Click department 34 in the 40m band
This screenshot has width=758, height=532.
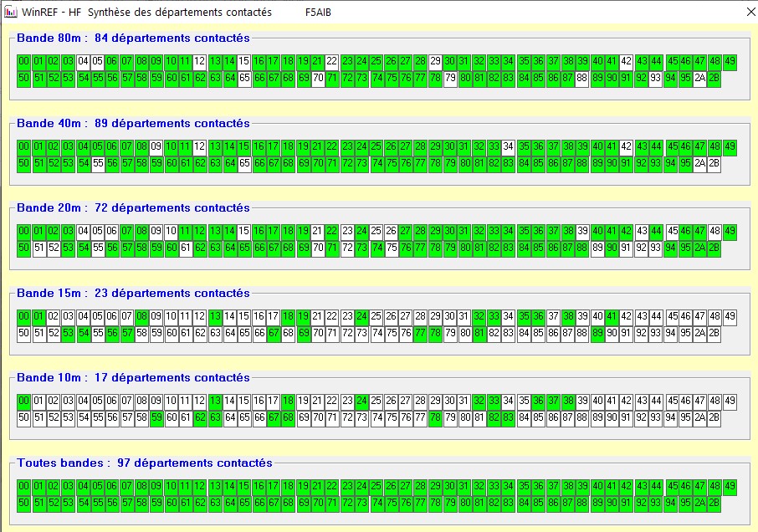[x=508, y=146]
